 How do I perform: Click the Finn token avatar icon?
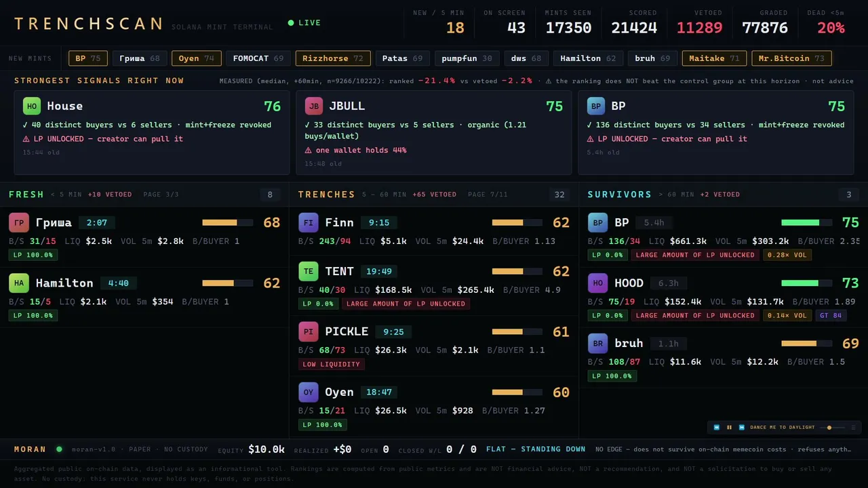click(309, 222)
